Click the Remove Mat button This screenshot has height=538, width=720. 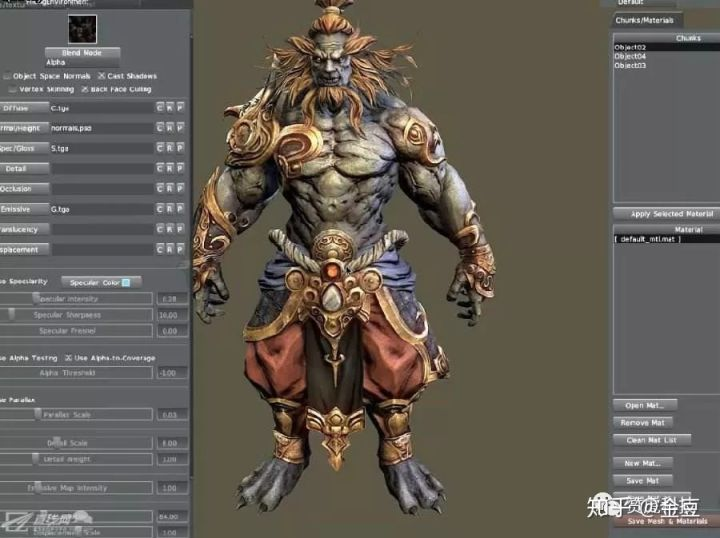[643, 423]
